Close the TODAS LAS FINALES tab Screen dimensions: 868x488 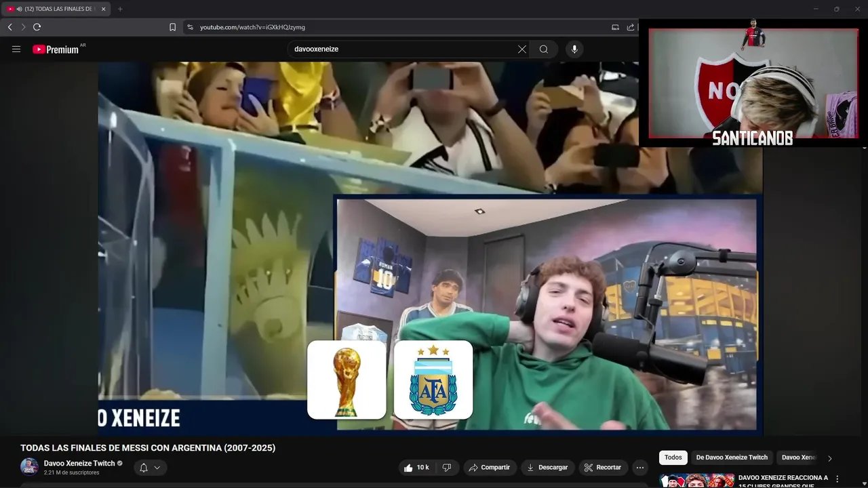[103, 9]
